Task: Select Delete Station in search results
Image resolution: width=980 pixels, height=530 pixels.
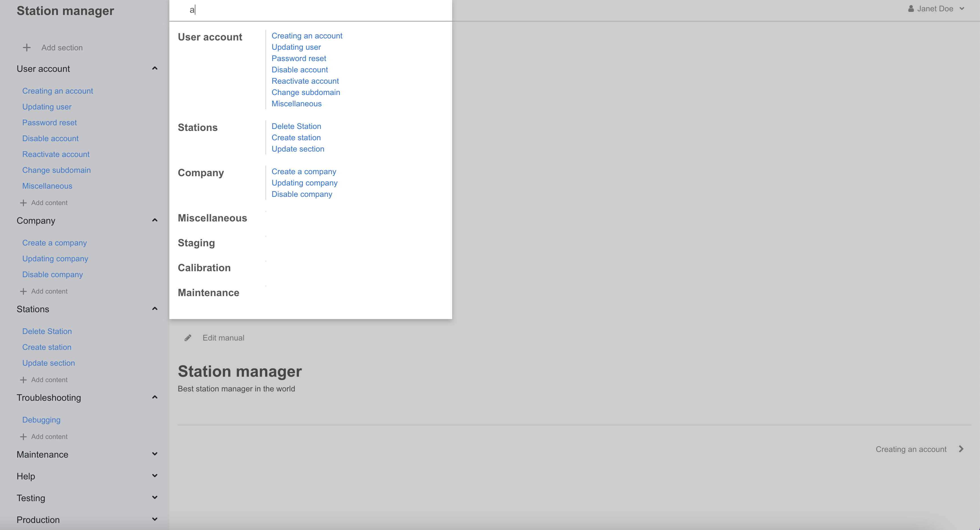Action: coord(296,126)
